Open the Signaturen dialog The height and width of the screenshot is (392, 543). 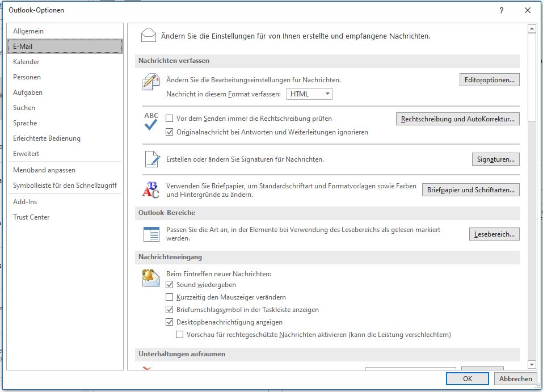[495, 159]
